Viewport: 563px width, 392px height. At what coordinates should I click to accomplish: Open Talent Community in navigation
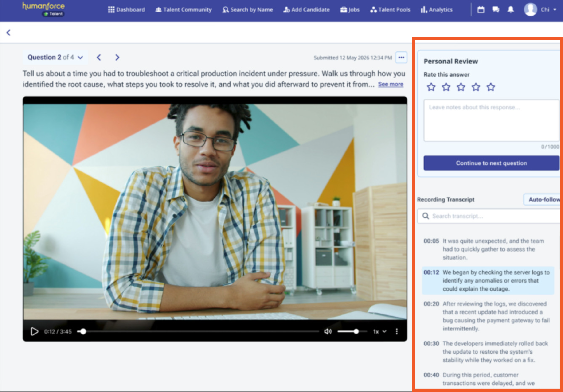[x=184, y=10]
